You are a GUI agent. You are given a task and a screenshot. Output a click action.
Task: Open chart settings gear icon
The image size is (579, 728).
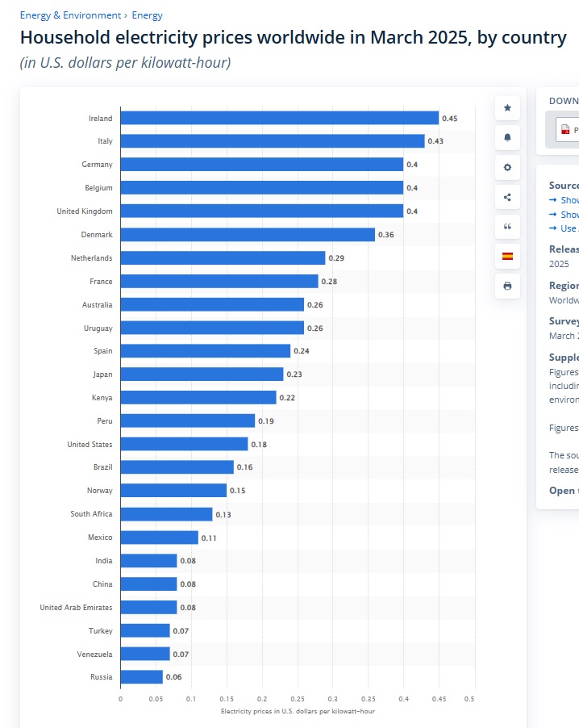(507, 167)
